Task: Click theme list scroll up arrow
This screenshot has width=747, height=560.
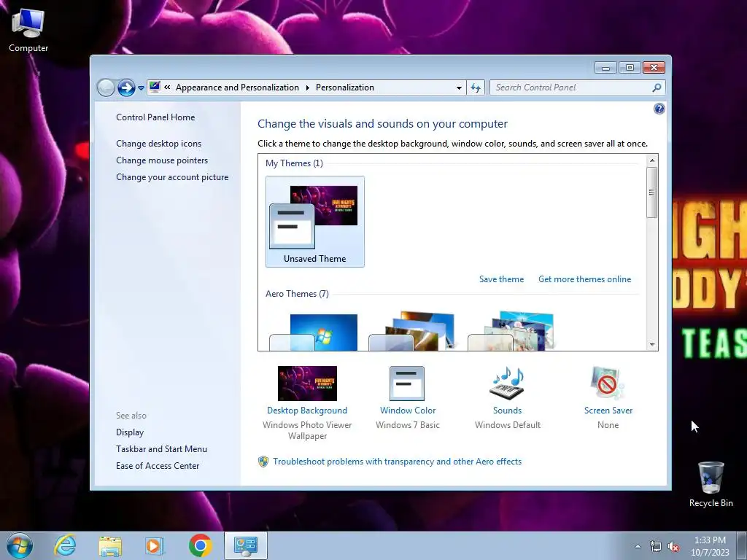Action: click(x=652, y=160)
